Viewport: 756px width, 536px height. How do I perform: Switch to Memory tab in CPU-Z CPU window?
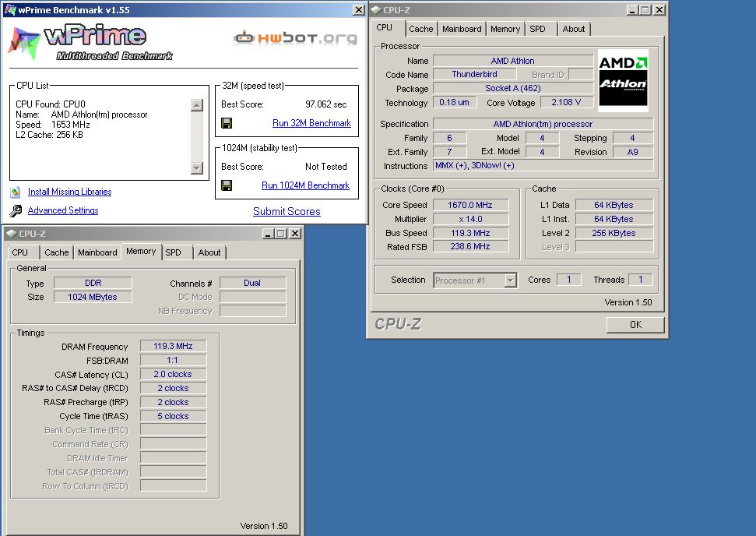[x=505, y=29]
